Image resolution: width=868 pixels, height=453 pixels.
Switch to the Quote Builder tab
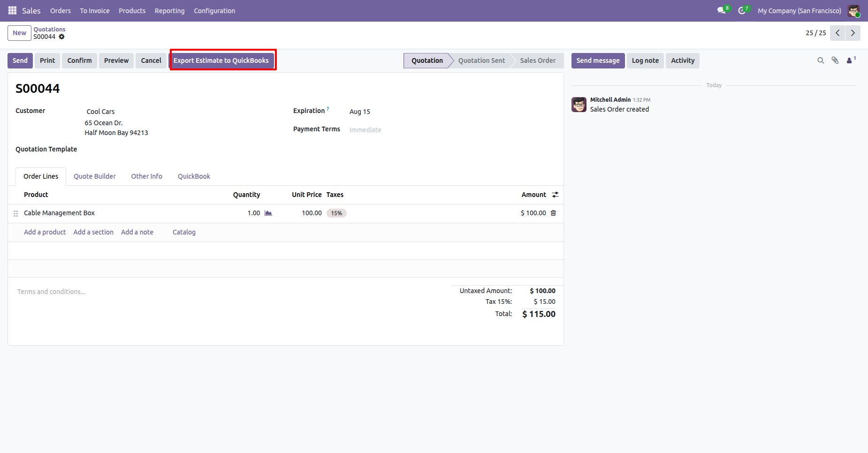click(94, 176)
